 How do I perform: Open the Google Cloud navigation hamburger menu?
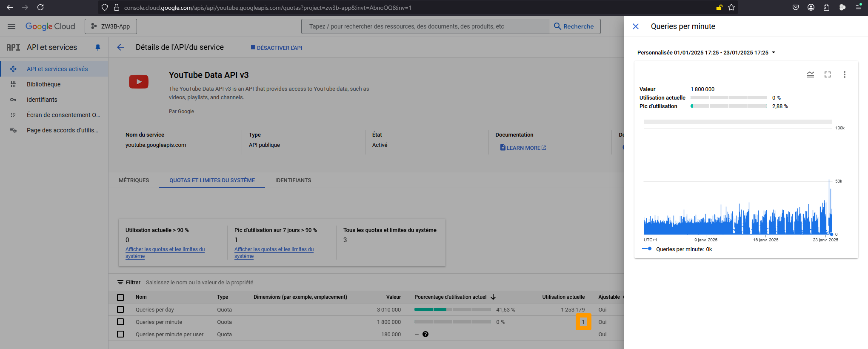click(11, 26)
